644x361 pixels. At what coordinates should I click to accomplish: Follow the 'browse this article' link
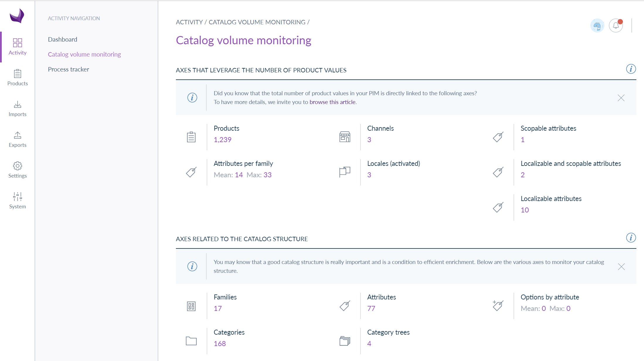tap(332, 102)
